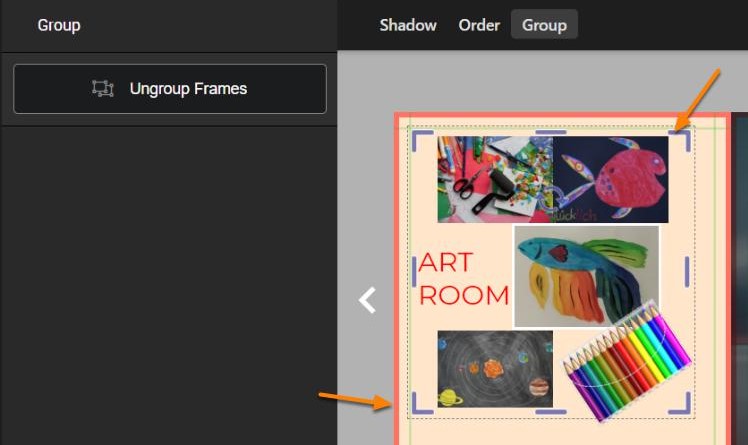Click the top-right corner resize handle
This screenshot has width=748, height=445.
(x=681, y=140)
